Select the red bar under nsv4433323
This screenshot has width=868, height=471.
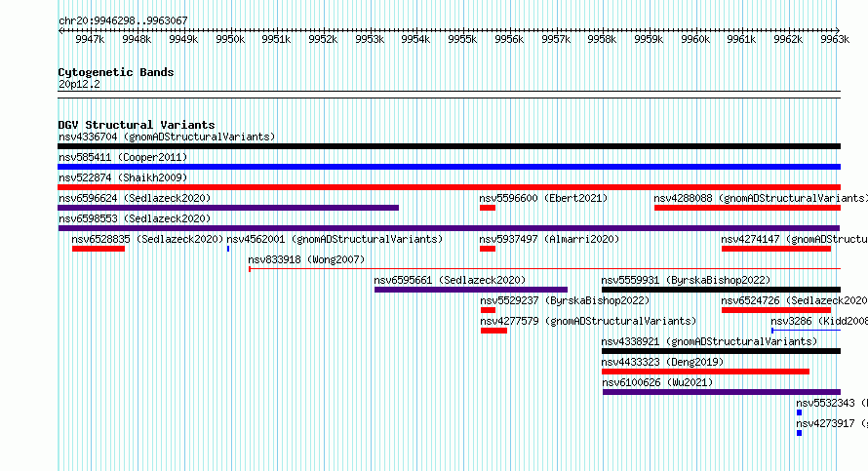point(706,372)
